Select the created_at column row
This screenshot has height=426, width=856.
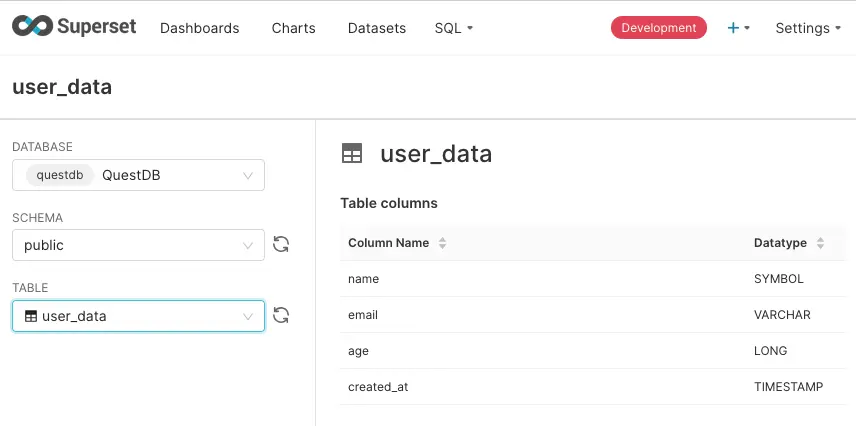[x=592, y=387]
